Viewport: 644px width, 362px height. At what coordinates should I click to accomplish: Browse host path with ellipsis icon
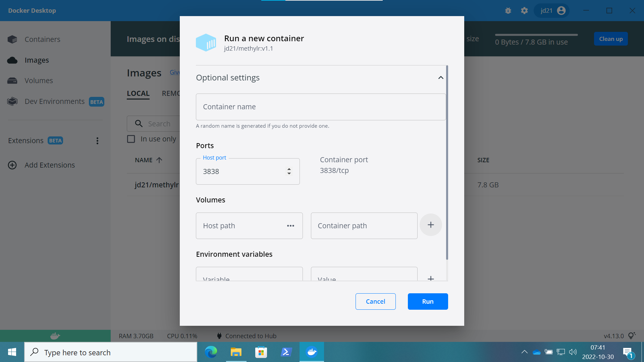pyautogui.click(x=290, y=226)
